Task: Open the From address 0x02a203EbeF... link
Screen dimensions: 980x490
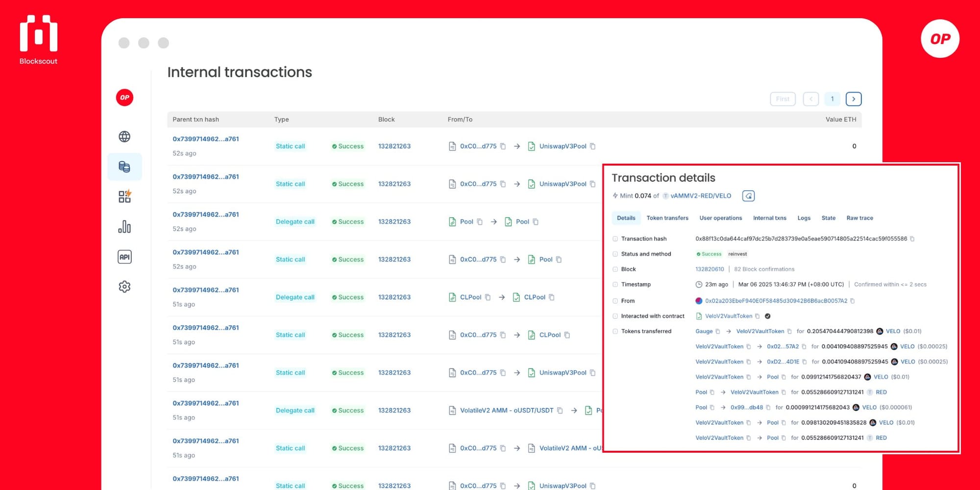Action: click(776, 301)
